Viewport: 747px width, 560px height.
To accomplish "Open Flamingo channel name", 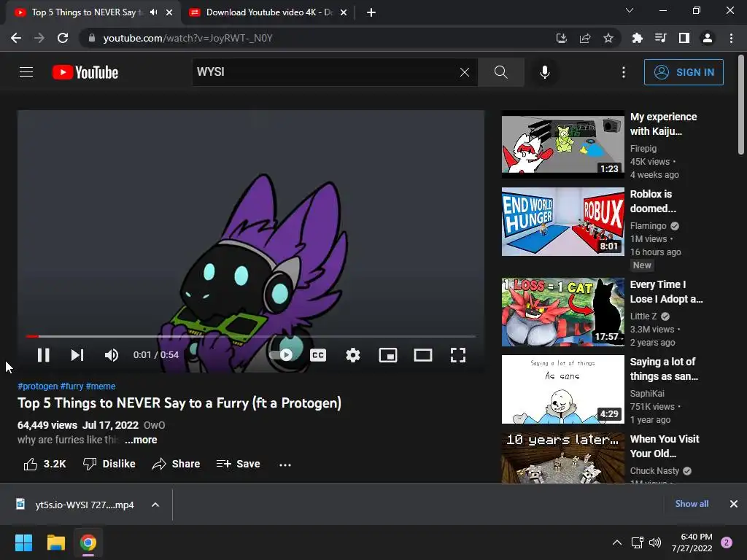I will [648, 226].
